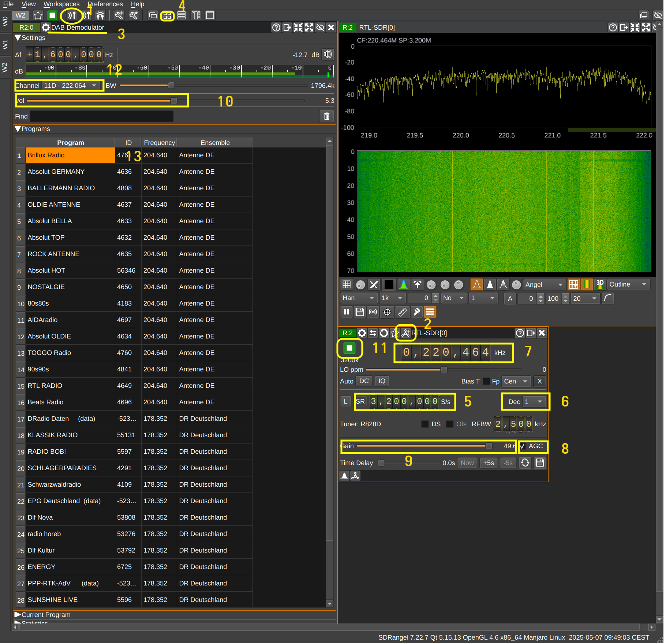Mute audio with the speaker icon
Image resolution: width=666 pixels, height=644 pixels.
click(x=328, y=55)
